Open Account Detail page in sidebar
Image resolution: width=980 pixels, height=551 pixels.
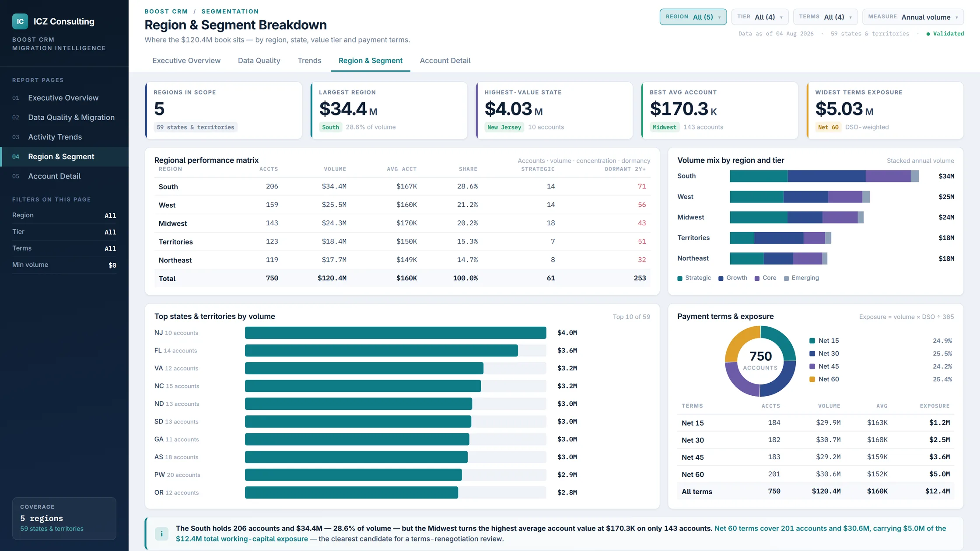pos(64,176)
